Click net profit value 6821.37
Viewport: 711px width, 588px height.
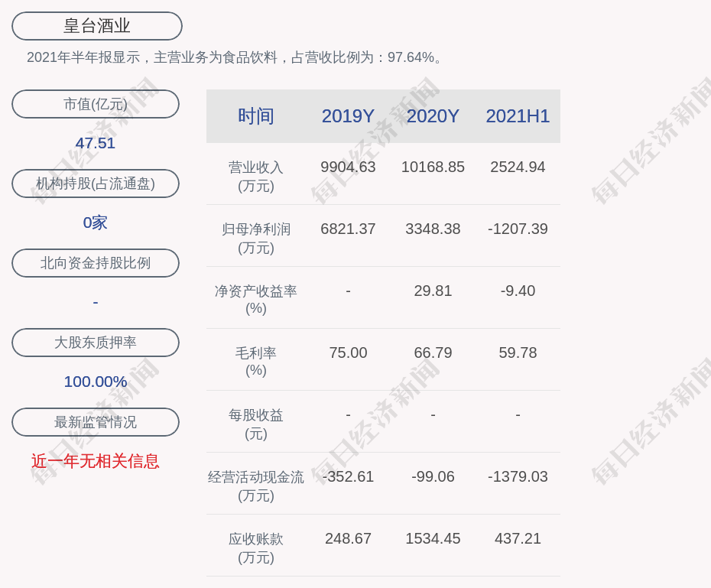coord(349,229)
